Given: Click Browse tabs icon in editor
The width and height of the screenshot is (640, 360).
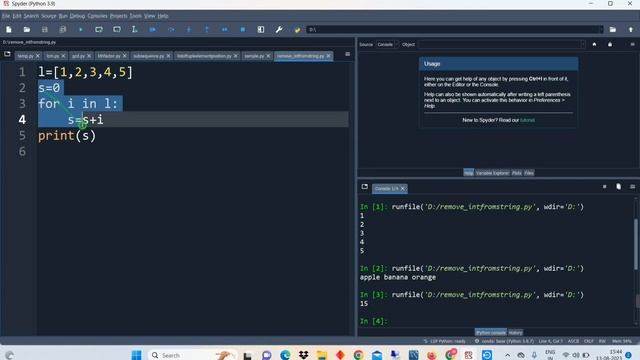Looking at the screenshot, I should click(x=7, y=54).
